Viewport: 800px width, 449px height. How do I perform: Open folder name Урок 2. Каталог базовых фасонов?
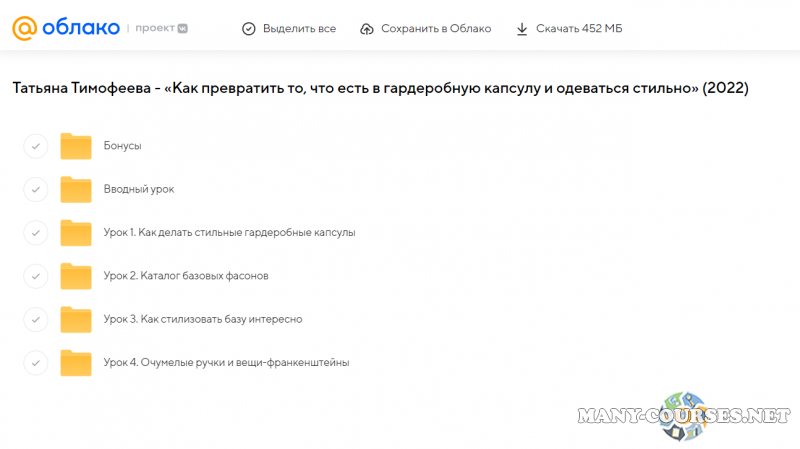pos(185,275)
